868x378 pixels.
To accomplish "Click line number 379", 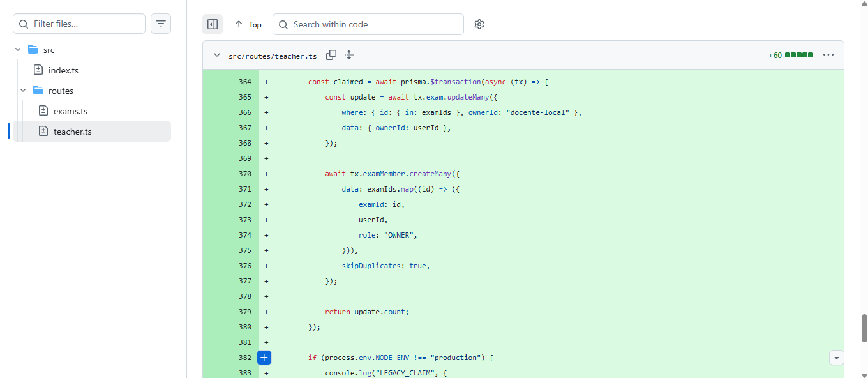I will (244, 312).
